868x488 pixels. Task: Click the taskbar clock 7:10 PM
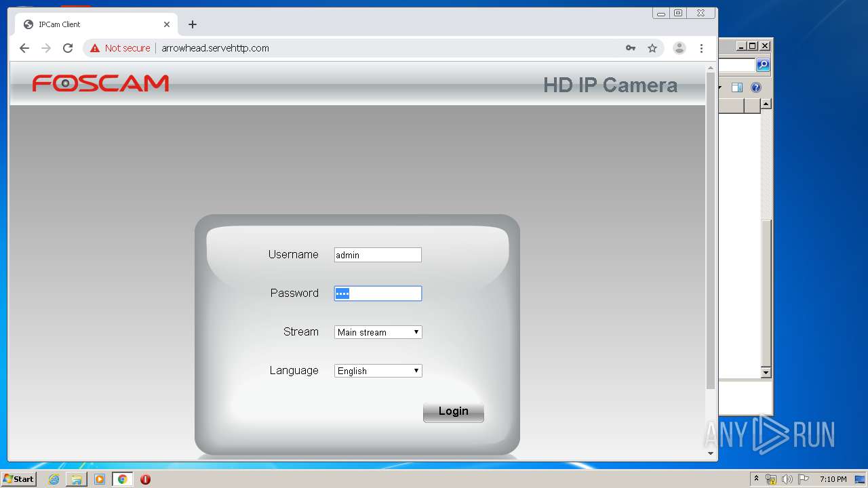[x=833, y=479]
